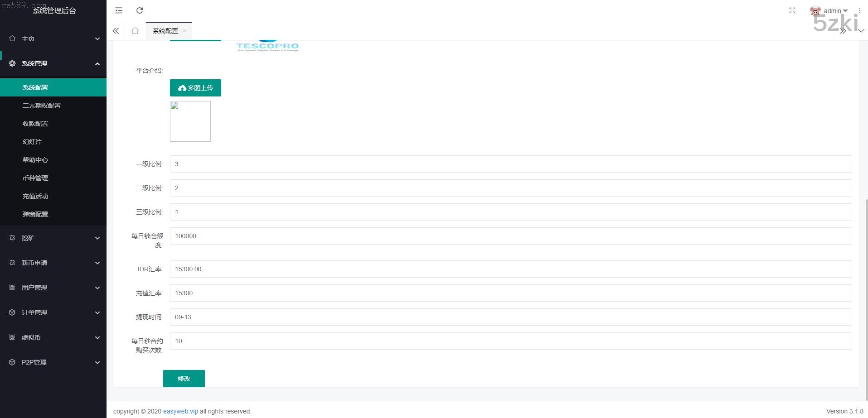Select 币种管理 menu item

click(35, 178)
